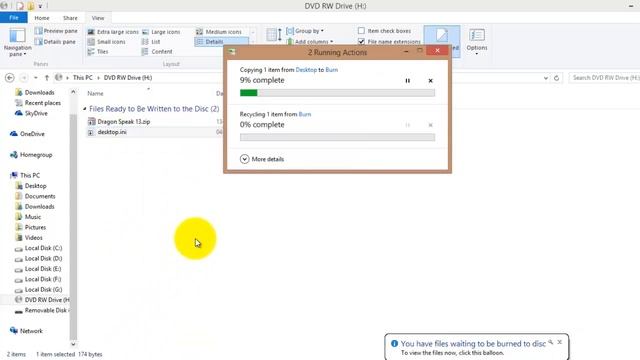The width and height of the screenshot is (640, 360).
Task: Go back with the Back arrow
Action: tap(10, 78)
